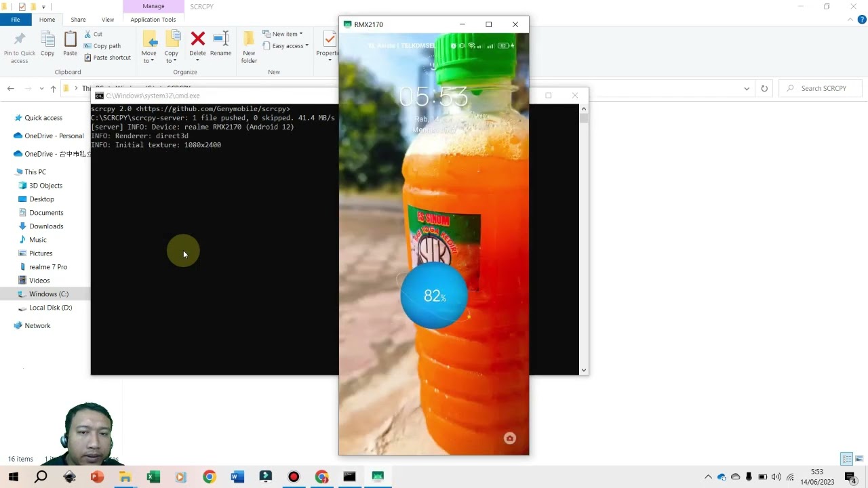
Task: Open PowerPoint from the taskbar
Action: coord(98,476)
